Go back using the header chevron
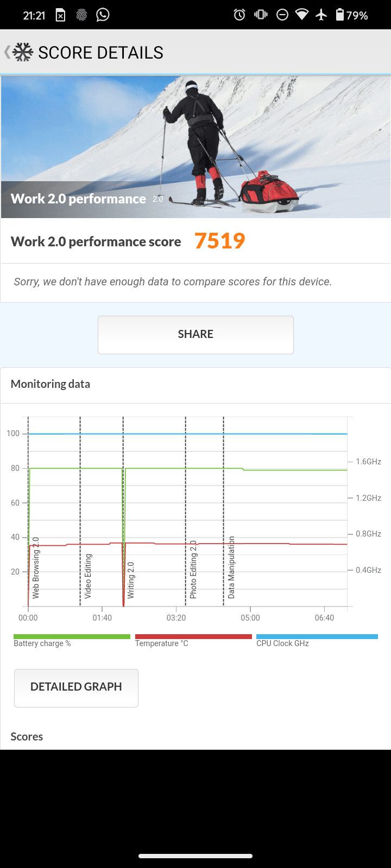 (x=7, y=52)
